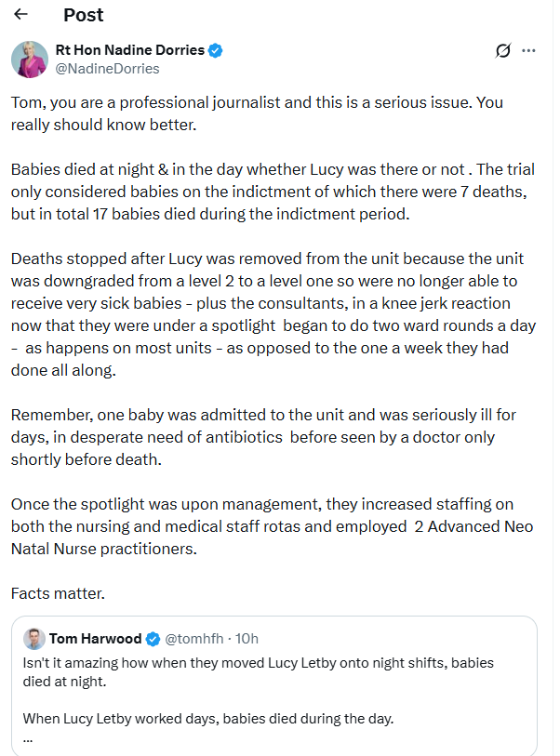Click Tom Harwood's name in quote

[95, 639]
